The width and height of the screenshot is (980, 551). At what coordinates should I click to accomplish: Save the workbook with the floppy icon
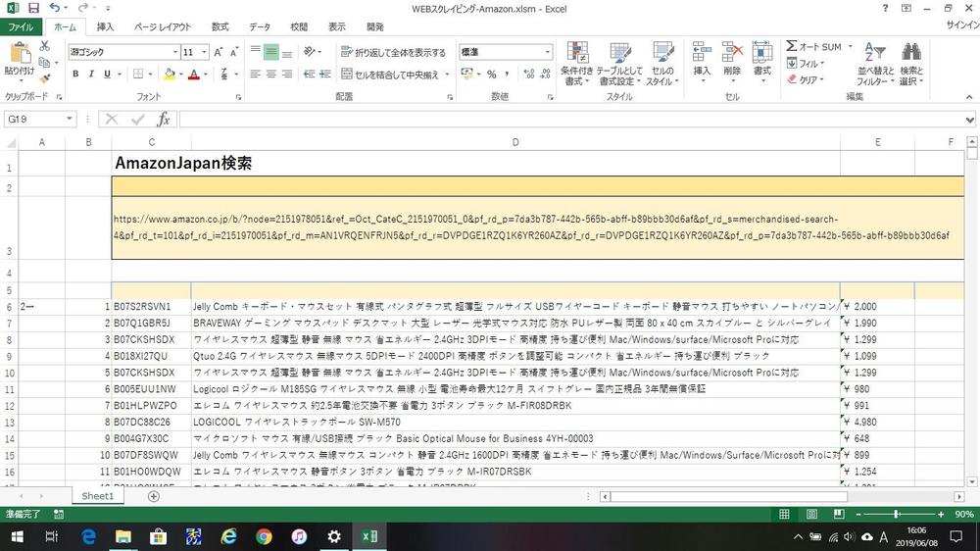33,8
